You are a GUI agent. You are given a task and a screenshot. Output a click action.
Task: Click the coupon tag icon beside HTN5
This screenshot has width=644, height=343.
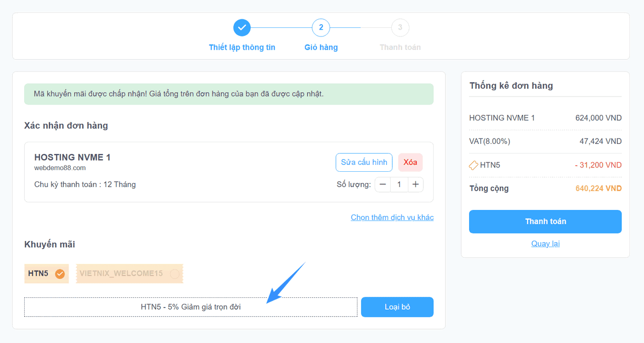(x=473, y=165)
